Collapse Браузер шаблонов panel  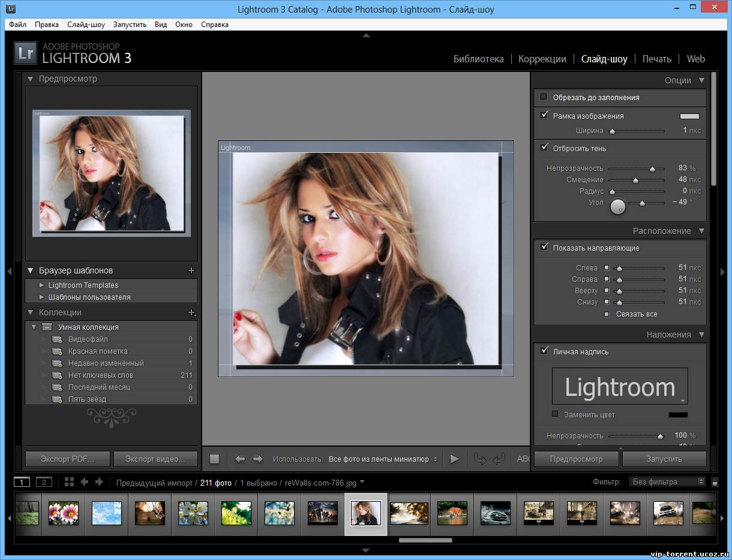[x=30, y=270]
